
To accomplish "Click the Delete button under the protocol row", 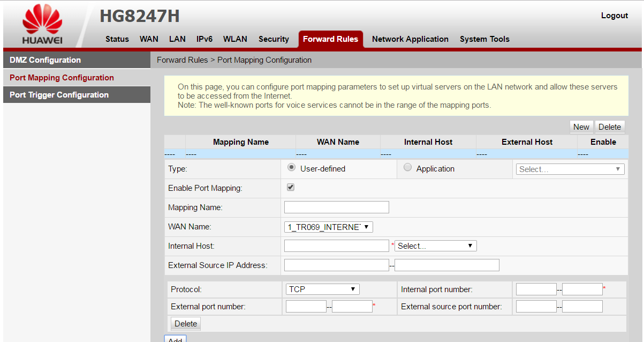I will (186, 323).
